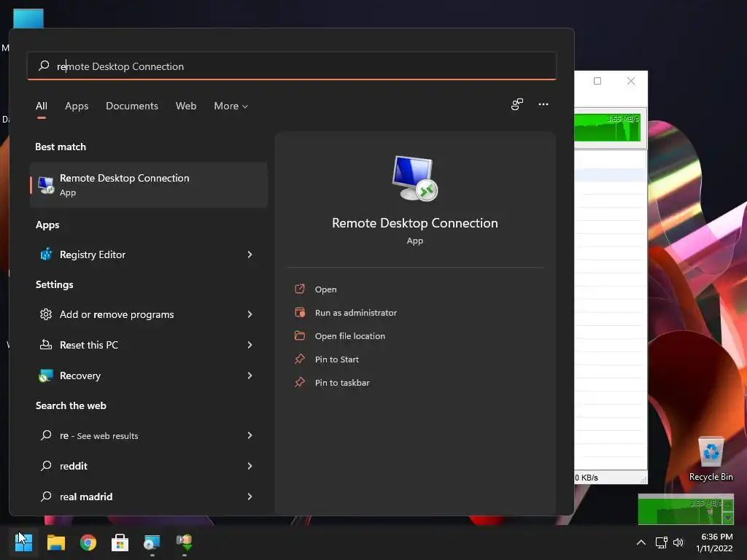This screenshot has width=747, height=560.
Task: Open the Recycle Bin on the desktop
Action: [x=711, y=458]
